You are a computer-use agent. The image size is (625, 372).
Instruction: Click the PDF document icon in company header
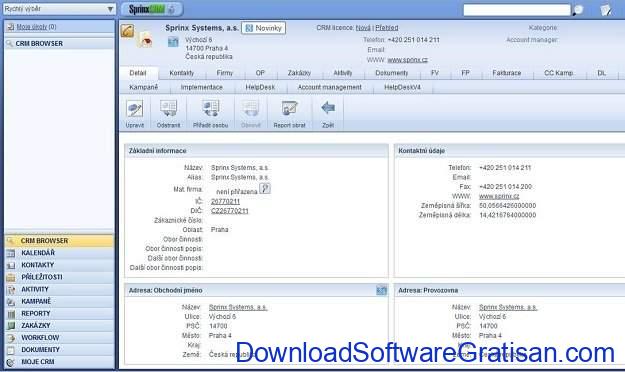(x=145, y=39)
